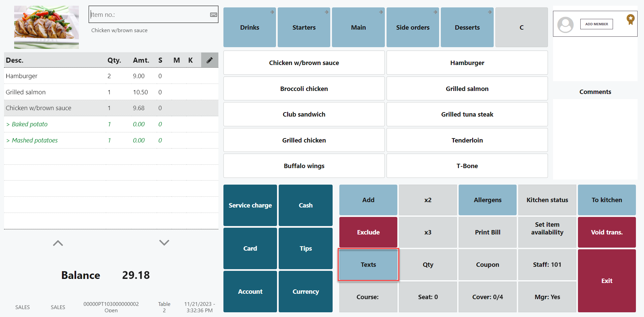Pay with the Cash button
Image resolution: width=644 pixels, height=317 pixels.
click(x=305, y=205)
